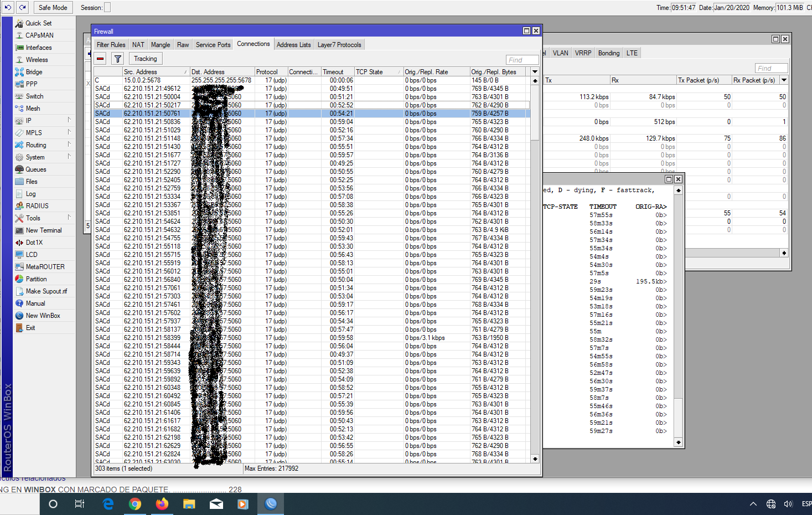Switch to the Address Lists tab
This screenshot has width=812, height=515.
[293, 45]
